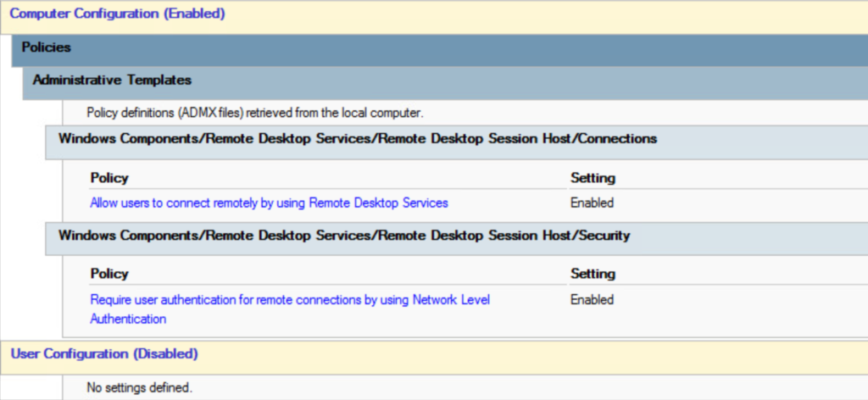This screenshot has width=868, height=400.
Task: Click the Policy column header under Security
Action: point(109,275)
